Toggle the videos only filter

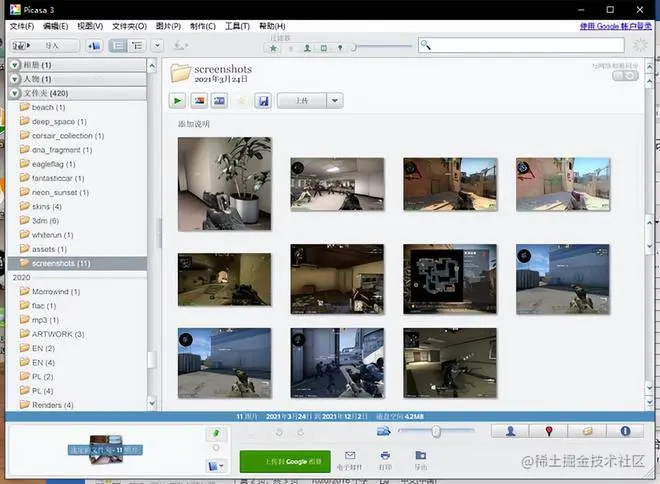tap(324, 48)
